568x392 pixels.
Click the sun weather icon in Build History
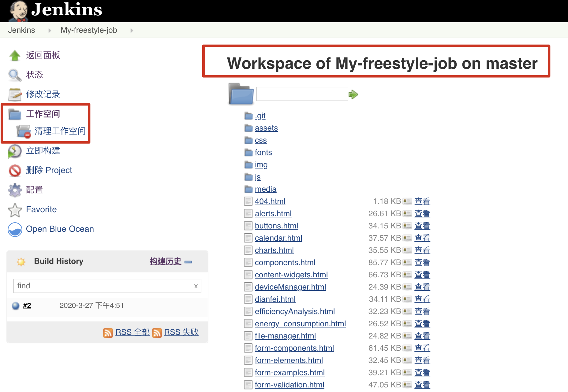click(21, 262)
